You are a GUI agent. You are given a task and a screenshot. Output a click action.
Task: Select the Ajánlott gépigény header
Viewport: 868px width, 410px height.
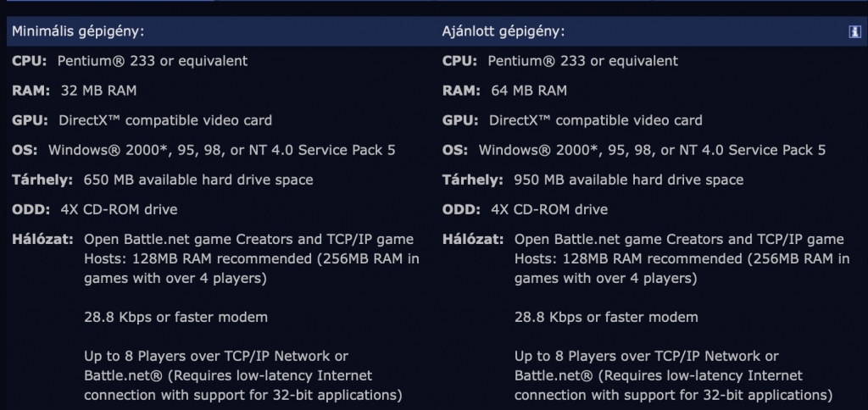(504, 31)
